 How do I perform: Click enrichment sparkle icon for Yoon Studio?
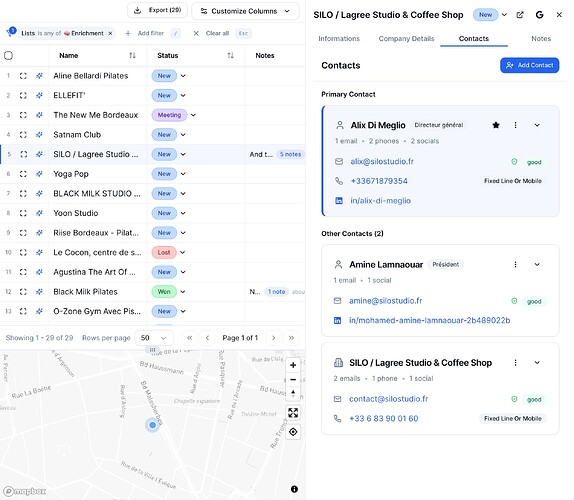coord(39,213)
